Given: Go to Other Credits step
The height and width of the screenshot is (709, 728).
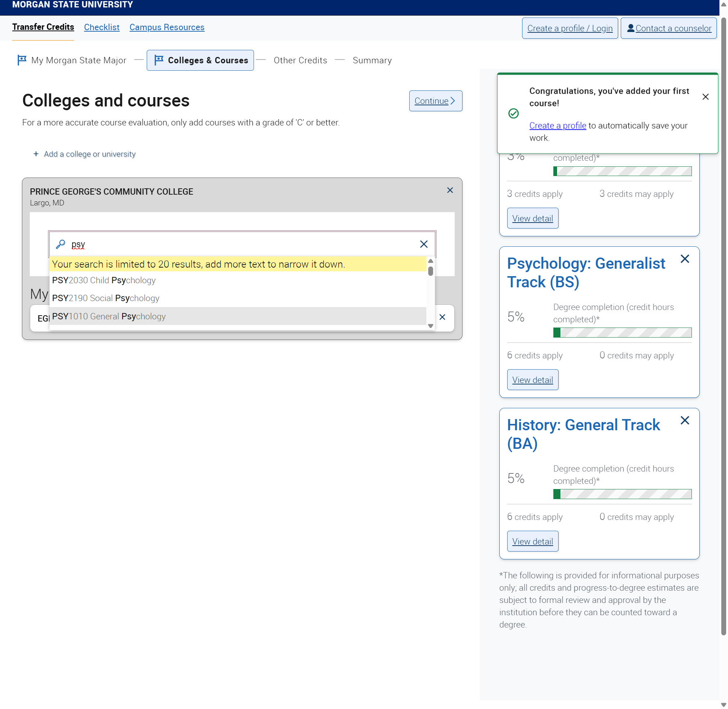Looking at the screenshot, I should 300,60.
